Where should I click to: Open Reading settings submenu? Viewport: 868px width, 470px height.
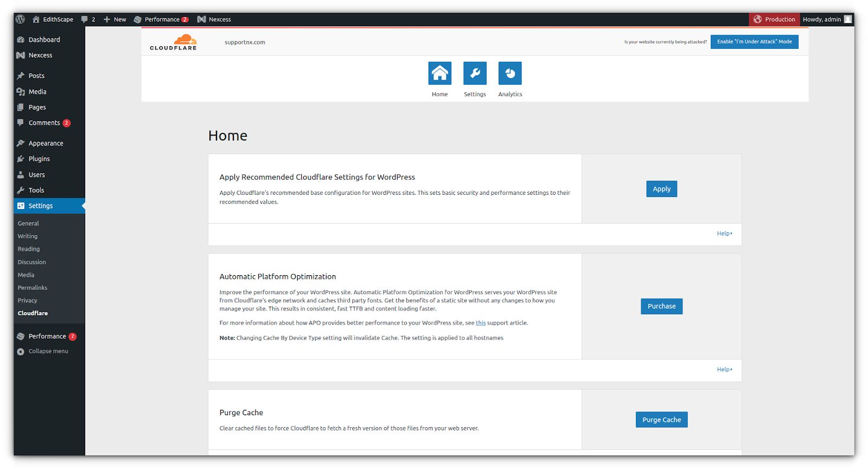click(x=29, y=249)
